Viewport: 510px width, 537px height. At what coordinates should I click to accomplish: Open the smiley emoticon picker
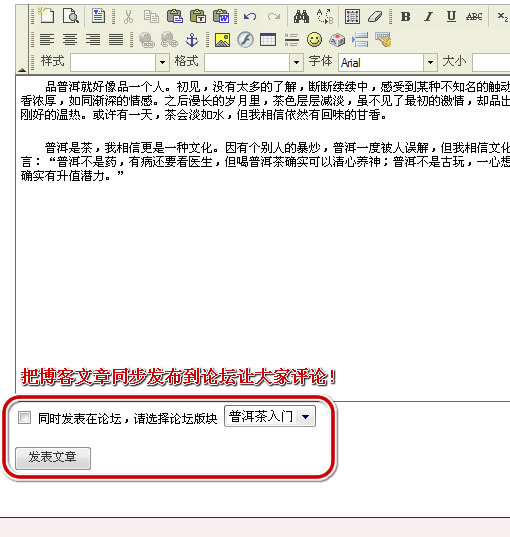(x=314, y=40)
